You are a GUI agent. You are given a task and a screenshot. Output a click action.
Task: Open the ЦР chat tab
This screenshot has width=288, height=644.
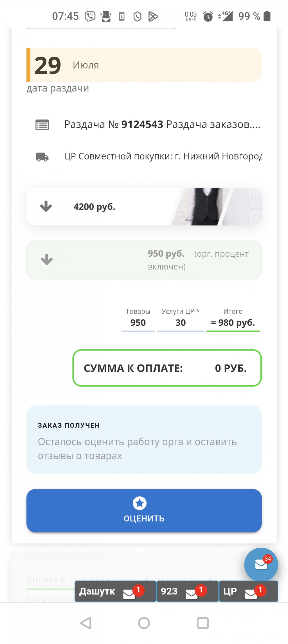(x=248, y=591)
